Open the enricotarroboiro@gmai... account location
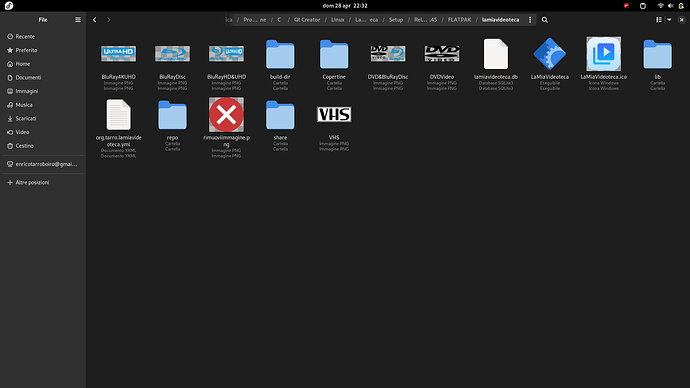Viewport: 690px width, 388px height. 43,164
